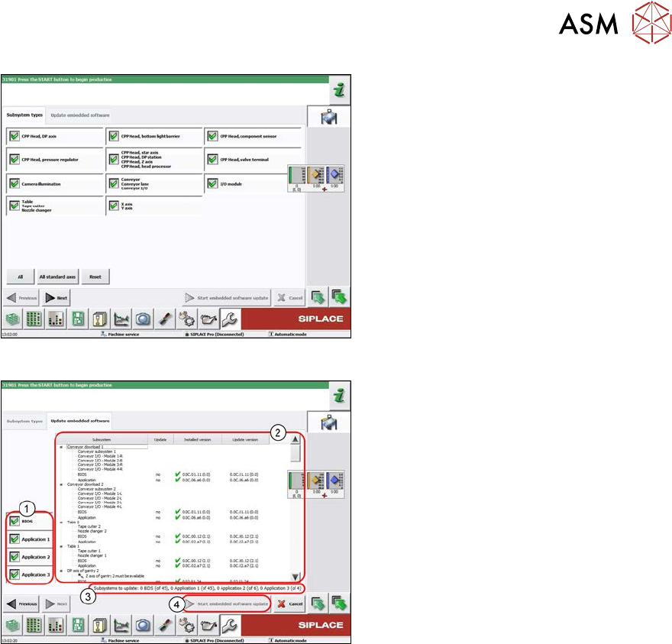Viewport: 672px width, 644px height.
Task: Click the bar chart icon in the bottom toolbar
Action: pyautogui.click(x=57, y=626)
